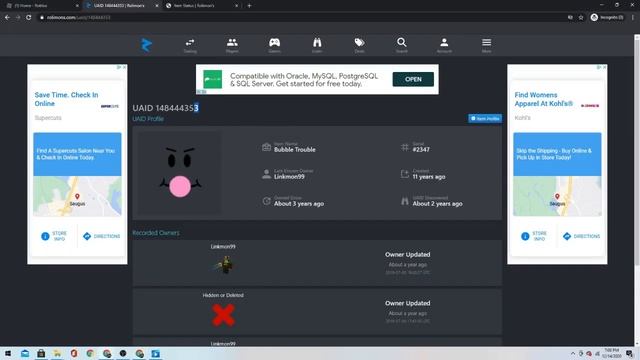Open the Windows notification center icon
This screenshot has height=360, width=640.
pyautogui.click(x=630, y=353)
